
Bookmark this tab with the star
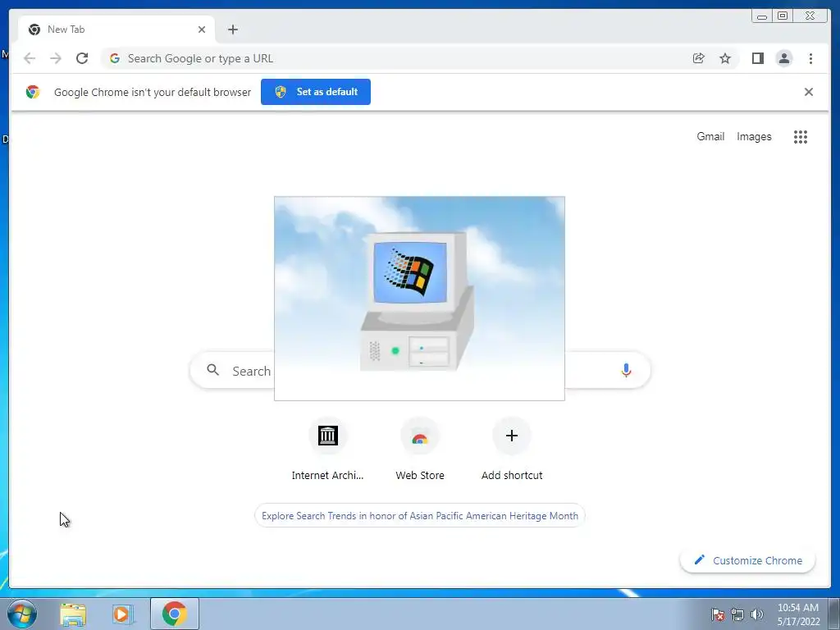coord(725,58)
